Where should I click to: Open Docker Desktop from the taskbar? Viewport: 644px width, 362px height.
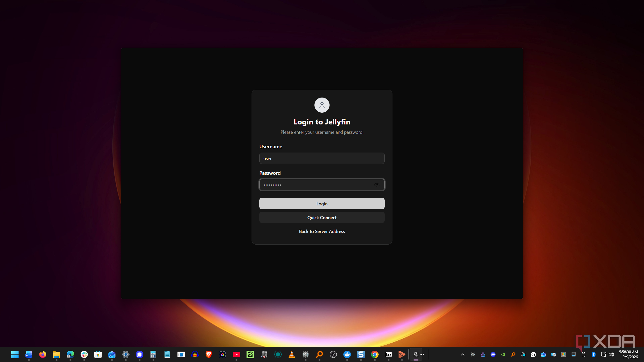[347, 354]
